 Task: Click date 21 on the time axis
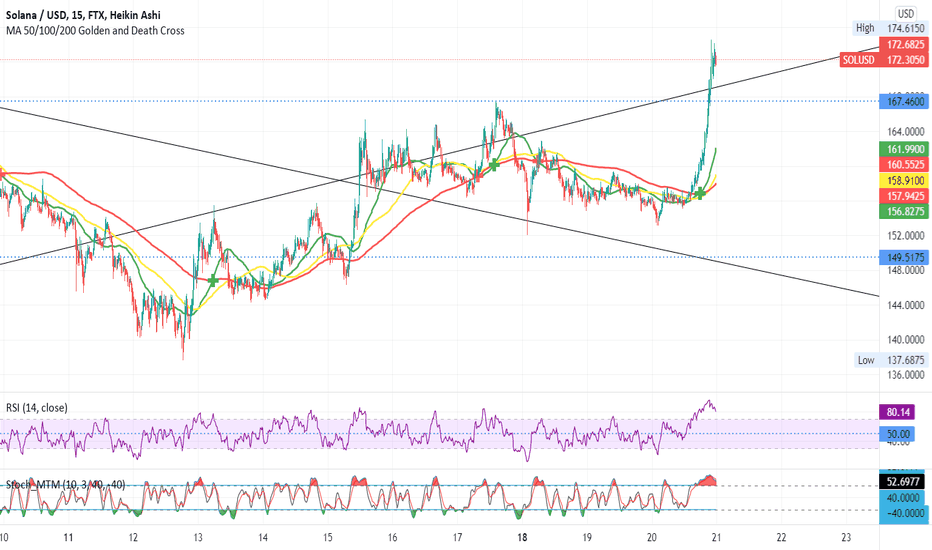tap(716, 538)
